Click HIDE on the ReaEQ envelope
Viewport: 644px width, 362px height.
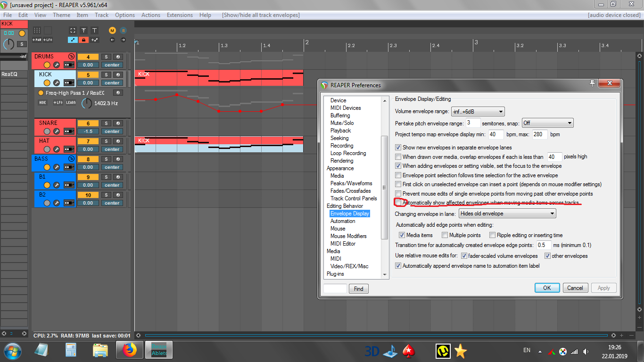[43, 103]
